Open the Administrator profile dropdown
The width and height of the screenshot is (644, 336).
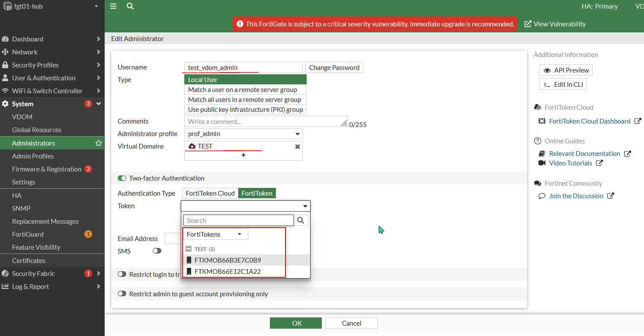point(243,134)
